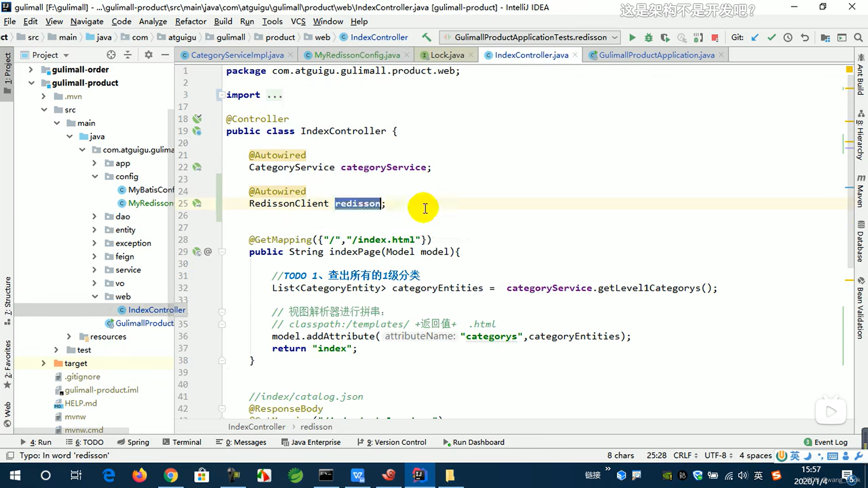Switch to GulimallProductApplication.java tab

[x=656, y=55]
